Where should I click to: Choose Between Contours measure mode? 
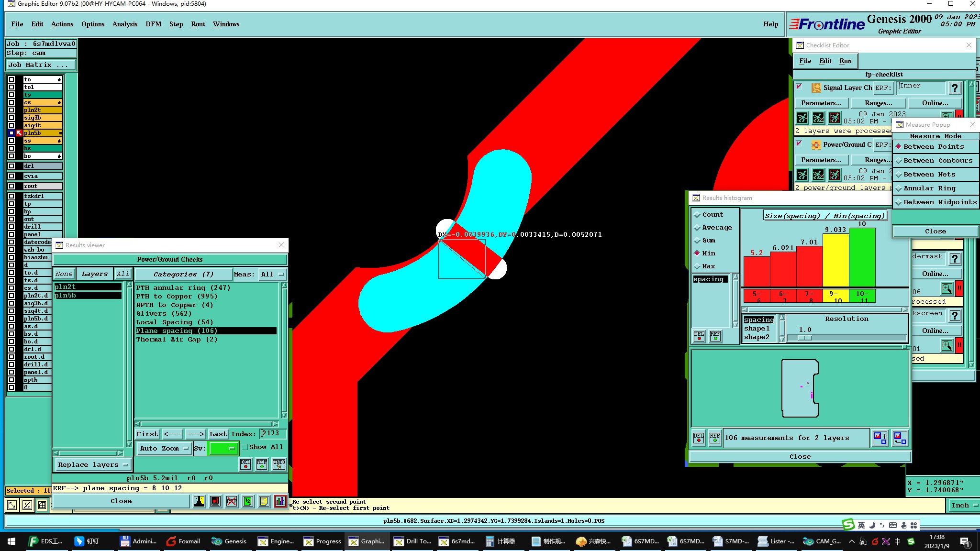937,161
